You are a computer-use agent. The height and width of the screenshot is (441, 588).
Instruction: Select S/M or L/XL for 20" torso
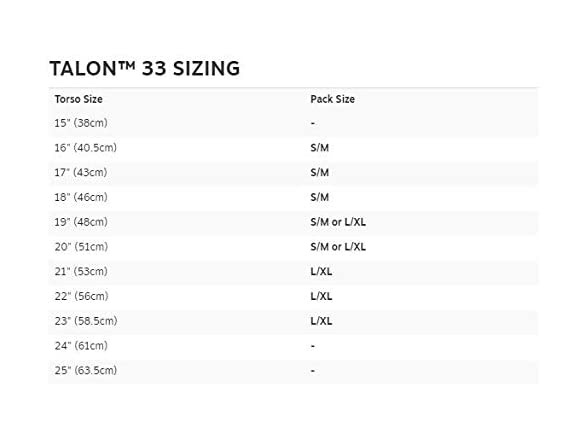[x=338, y=247]
